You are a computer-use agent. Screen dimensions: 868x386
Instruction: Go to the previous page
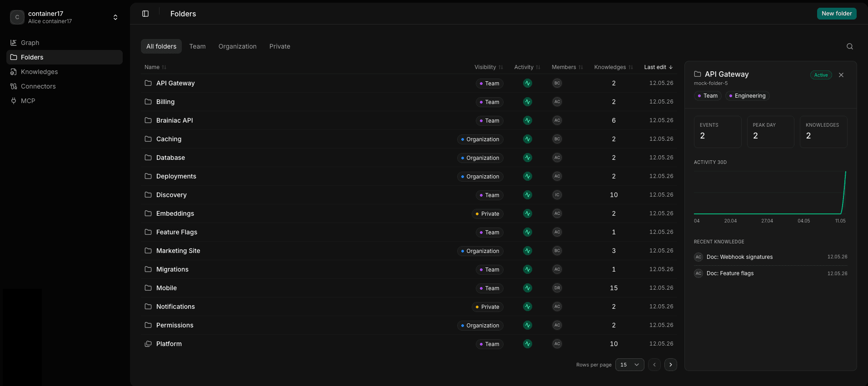[654, 365]
